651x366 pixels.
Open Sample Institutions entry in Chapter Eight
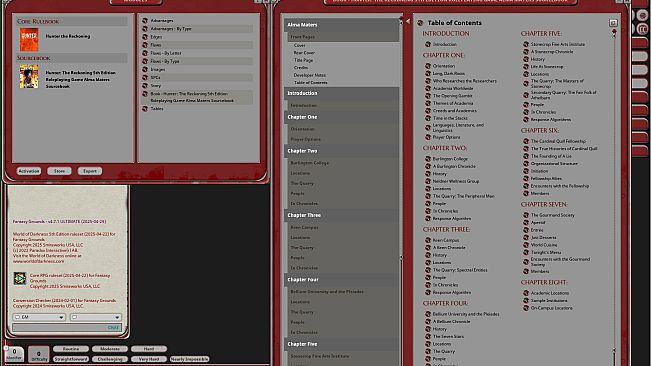click(x=549, y=300)
